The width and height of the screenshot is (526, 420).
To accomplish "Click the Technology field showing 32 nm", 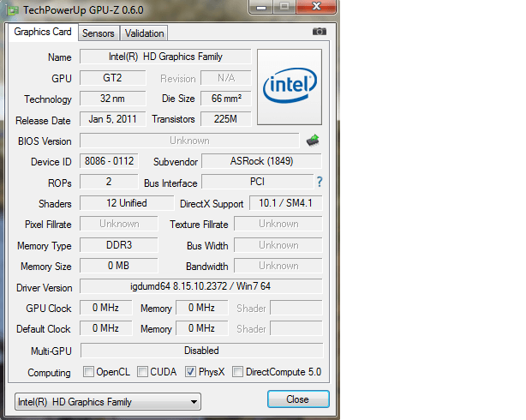I will pyautogui.click(x=113, y=99).
